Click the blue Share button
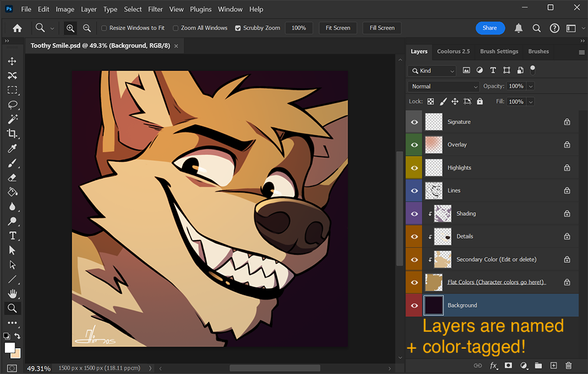This screenshot has height=374, width=588. point(489,28)
